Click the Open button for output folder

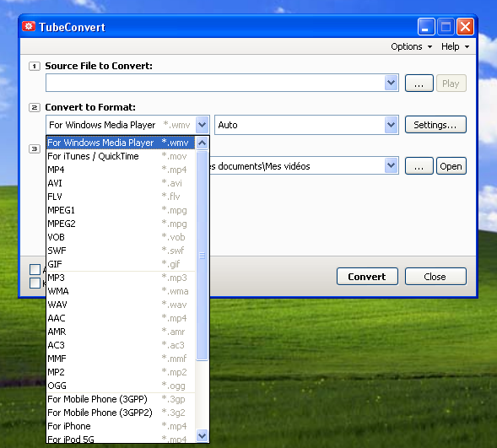coord(451,165)
